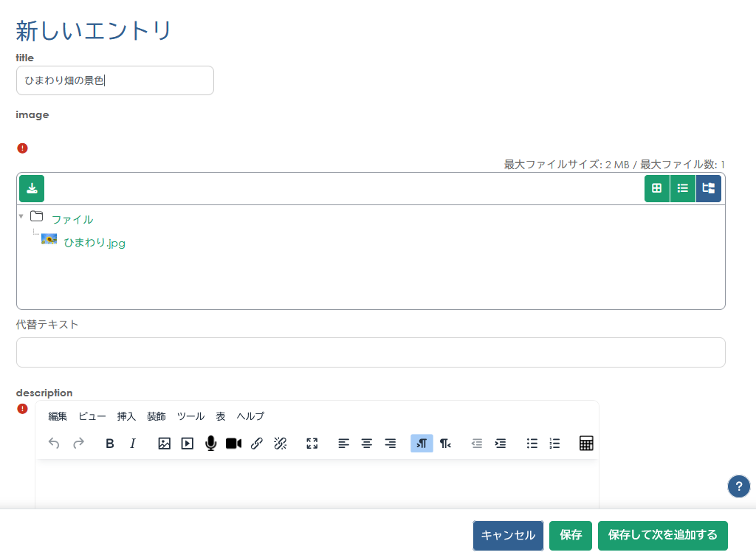Open the 編集 menu in the editor
The image size is (756, 555).
pos(58,416)
